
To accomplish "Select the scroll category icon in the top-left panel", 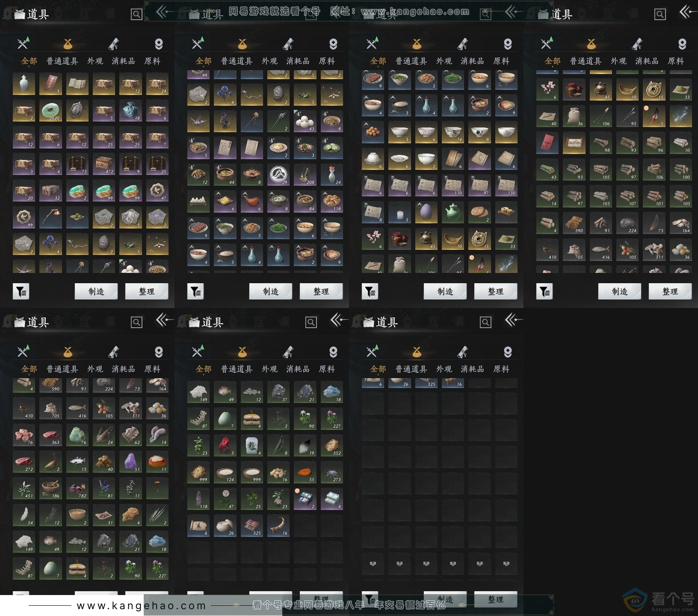I will click(113, 44).
